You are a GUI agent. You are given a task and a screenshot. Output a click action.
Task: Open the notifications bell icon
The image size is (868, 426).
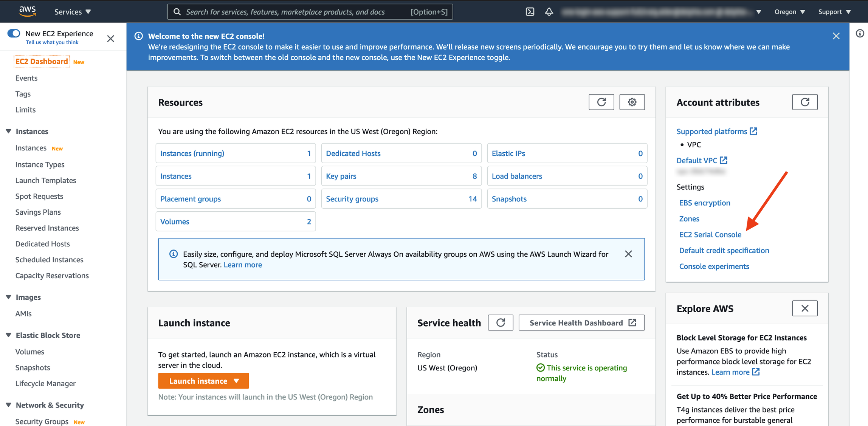point(549,12)
